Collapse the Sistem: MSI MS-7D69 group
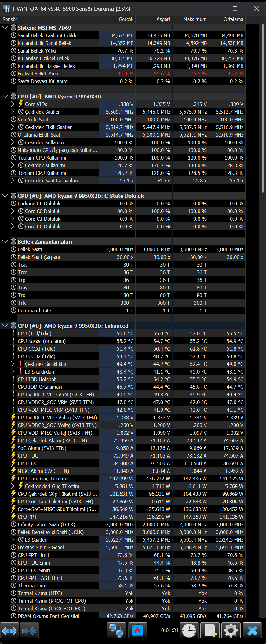266x644 pixels. [x=5, y=28]
